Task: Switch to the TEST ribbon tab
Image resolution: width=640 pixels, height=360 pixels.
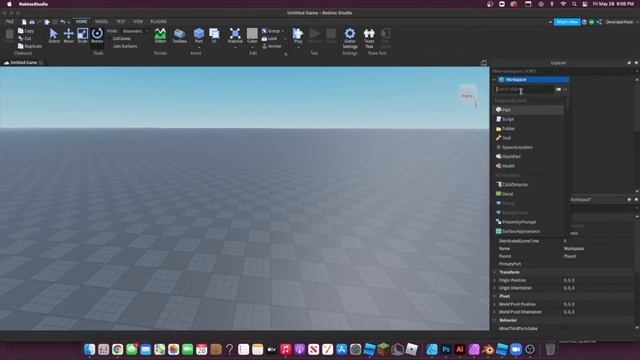Action: [x=121, y=22]
